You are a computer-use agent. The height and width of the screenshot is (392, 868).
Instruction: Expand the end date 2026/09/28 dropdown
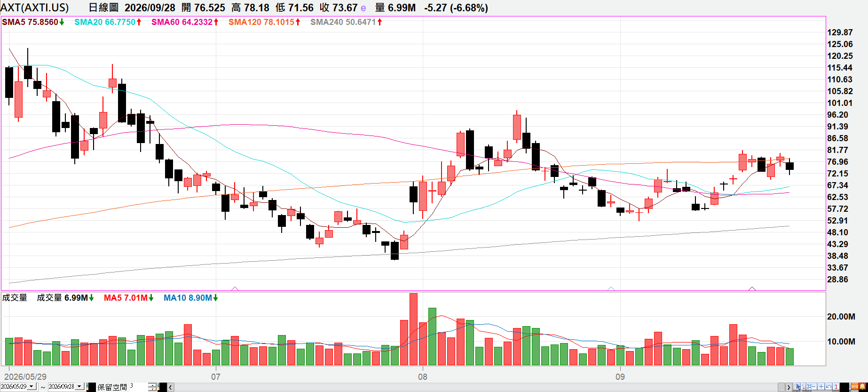(79, 386)
